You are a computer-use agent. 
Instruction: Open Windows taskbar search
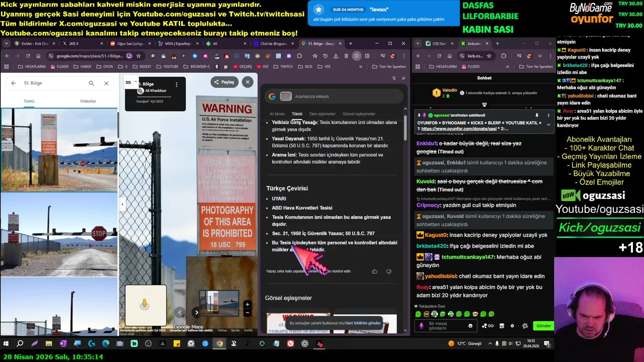pos(20,344)
